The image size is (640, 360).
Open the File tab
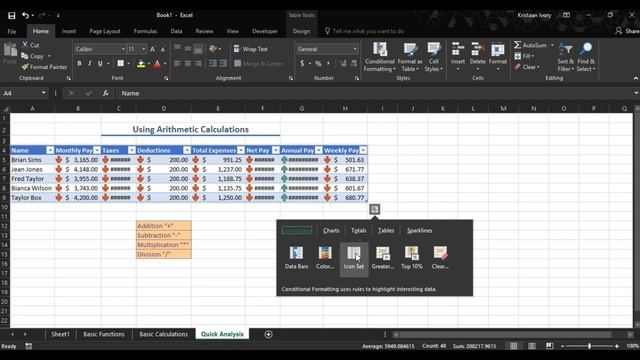[x=12, y=31]
